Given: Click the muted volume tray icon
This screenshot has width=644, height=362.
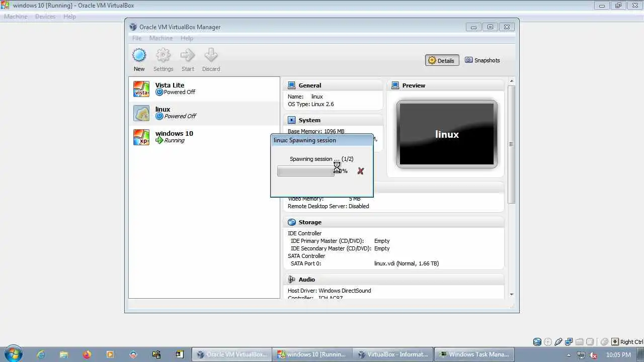Looking at the screenshot, I should pyautogui.click(x=593, y=354).
